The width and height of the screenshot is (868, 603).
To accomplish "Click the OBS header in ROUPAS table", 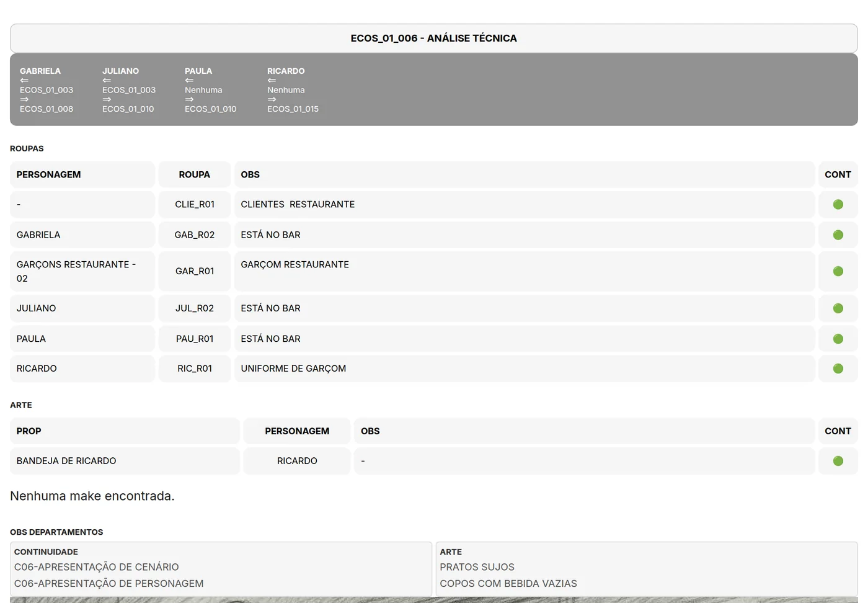I will (x=525, y=175).
